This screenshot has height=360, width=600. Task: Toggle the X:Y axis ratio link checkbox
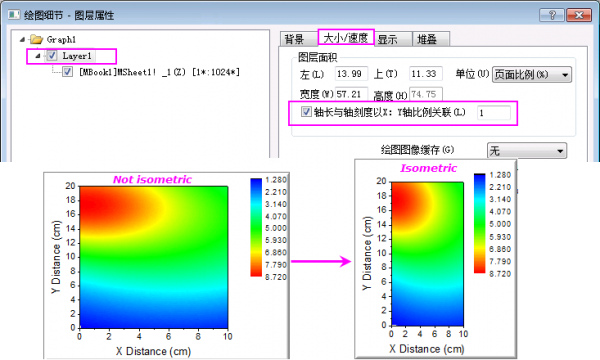(306, 112)
